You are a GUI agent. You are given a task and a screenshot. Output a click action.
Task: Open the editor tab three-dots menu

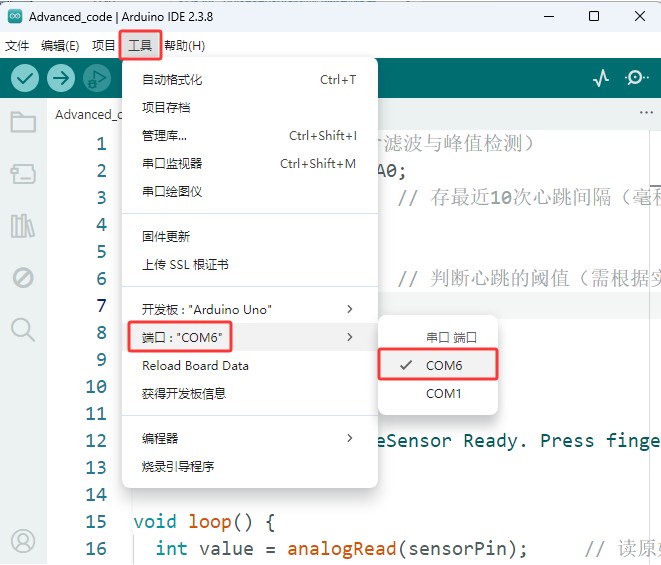click(646, 113)
